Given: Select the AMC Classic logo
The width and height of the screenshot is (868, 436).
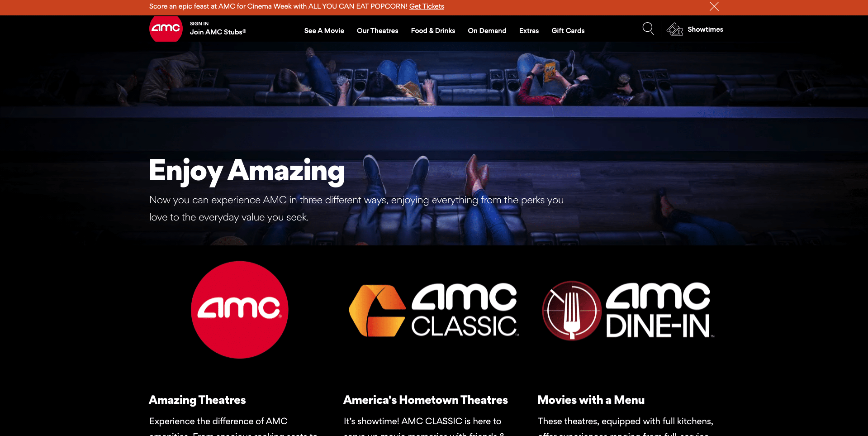Looking at the screenshot, I should (433, 311).
